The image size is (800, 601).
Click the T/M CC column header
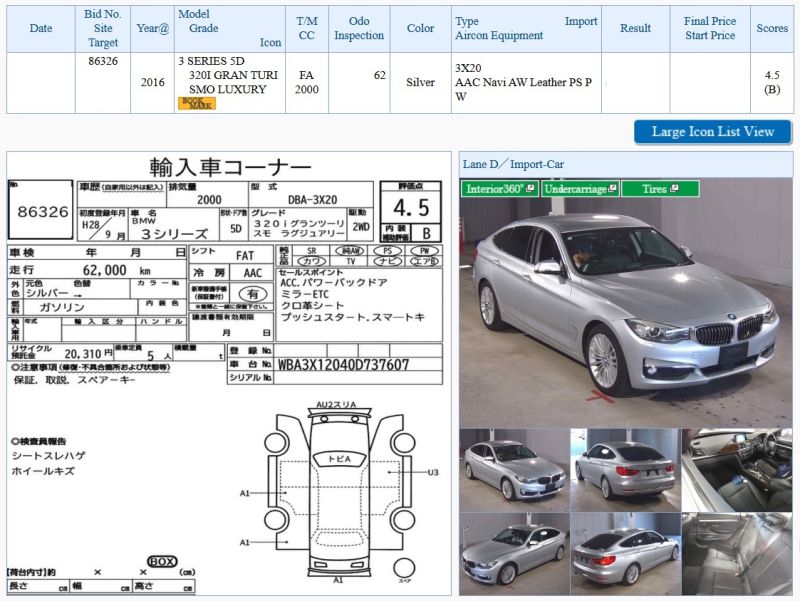coord(307,29)
